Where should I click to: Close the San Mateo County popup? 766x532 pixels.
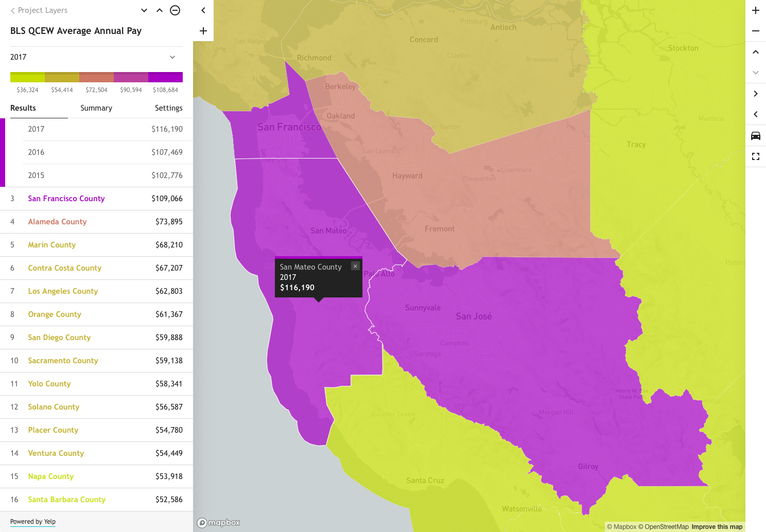point(355,266)
